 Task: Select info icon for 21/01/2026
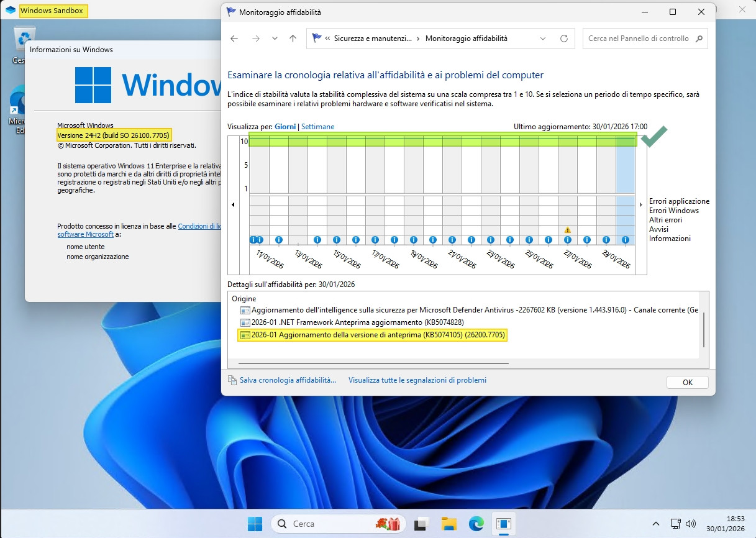pyautogui.click(x=452, y=240)
